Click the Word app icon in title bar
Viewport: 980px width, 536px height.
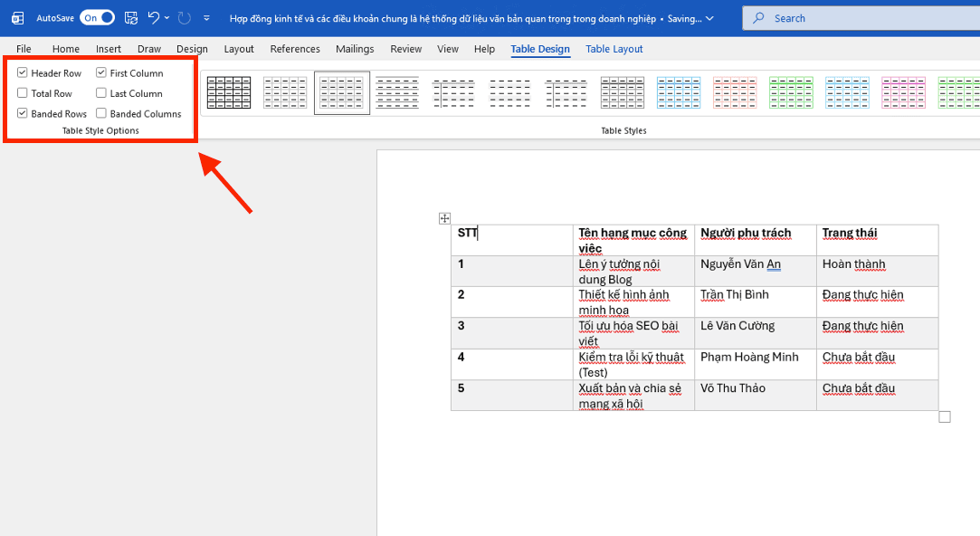(x=17, y=18)
